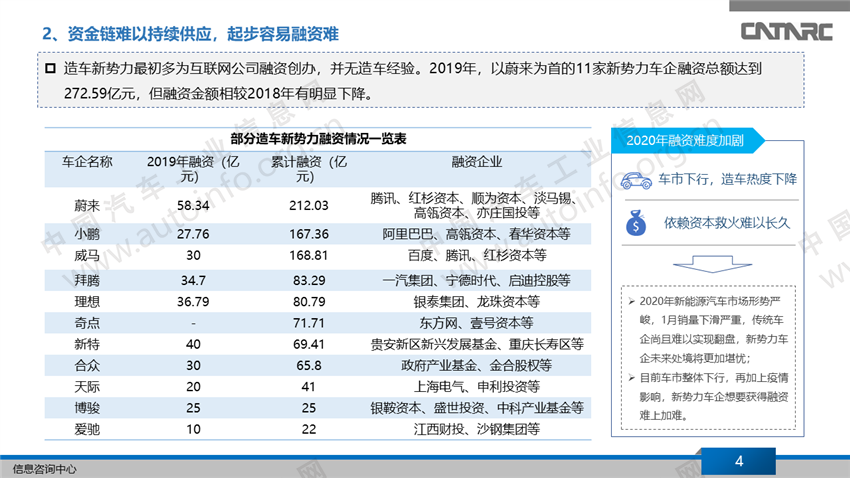The width and height of the screenshot is (850, 478).
Task: Click text 依赖资本救火难以长久
Action: point(727,223)
